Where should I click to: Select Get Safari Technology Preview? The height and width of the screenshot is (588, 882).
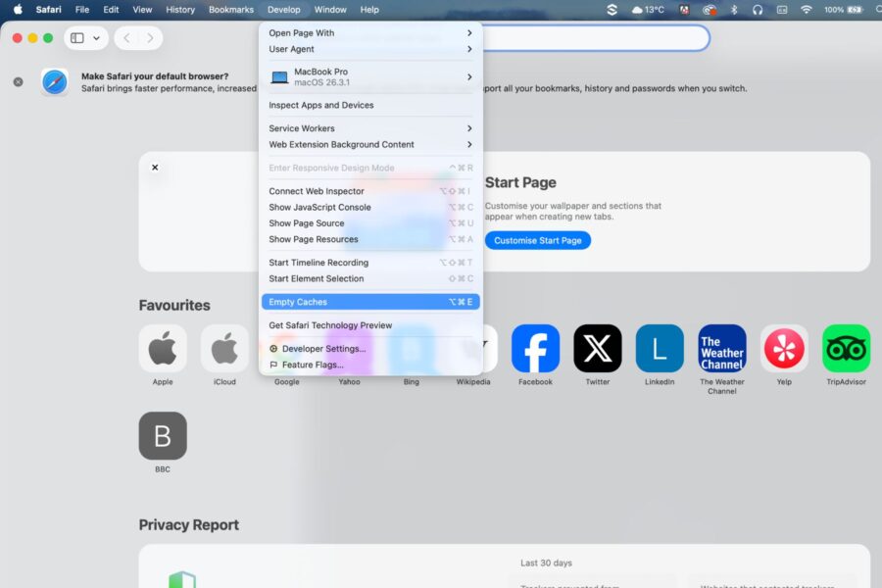(x=370, y=325)
